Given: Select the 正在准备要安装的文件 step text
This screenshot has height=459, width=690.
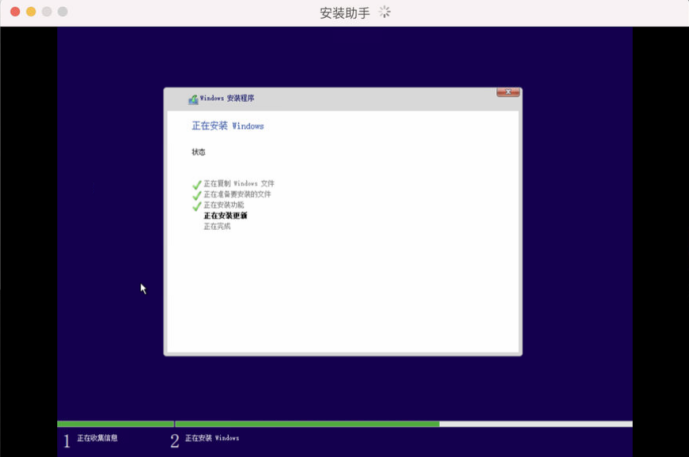Looking at the screenshot, I should (x=237, y=194).
